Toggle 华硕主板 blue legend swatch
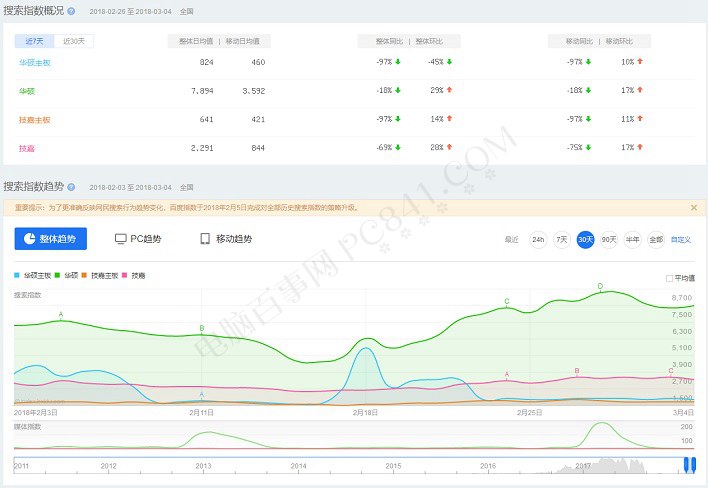Viewport: 708px width, 488px height. click(x=17, y=274)
